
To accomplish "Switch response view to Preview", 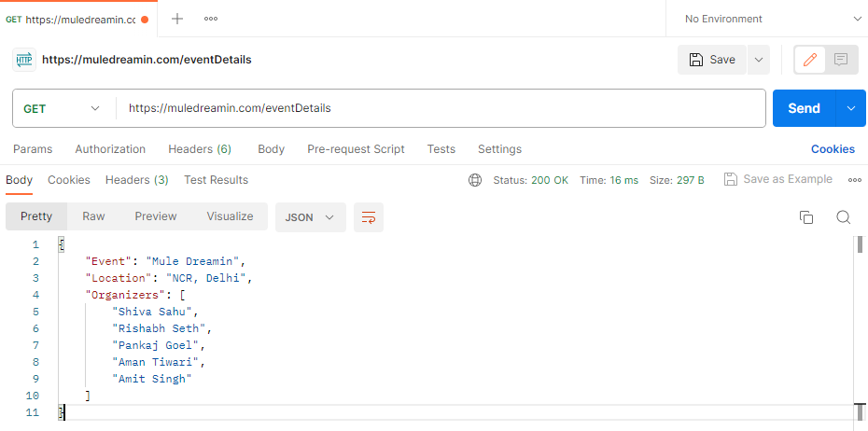I will 156,216.
